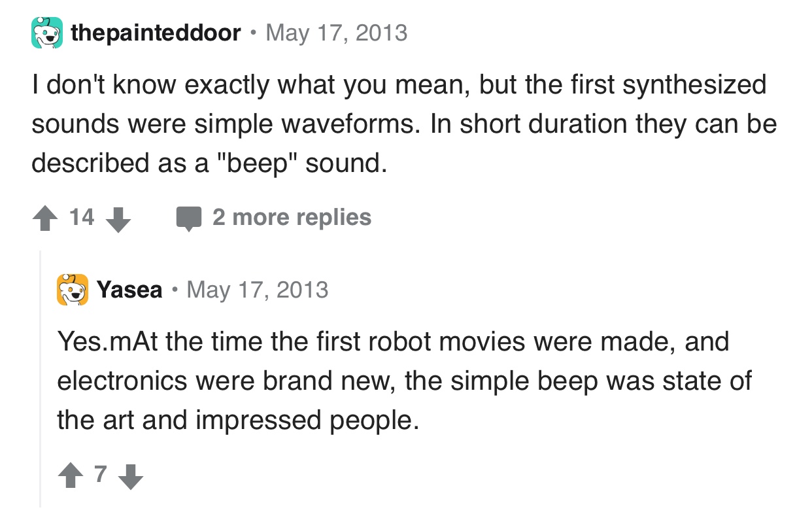
Task: Click Yasea's orange avatar icon
Action: point(73,290)
